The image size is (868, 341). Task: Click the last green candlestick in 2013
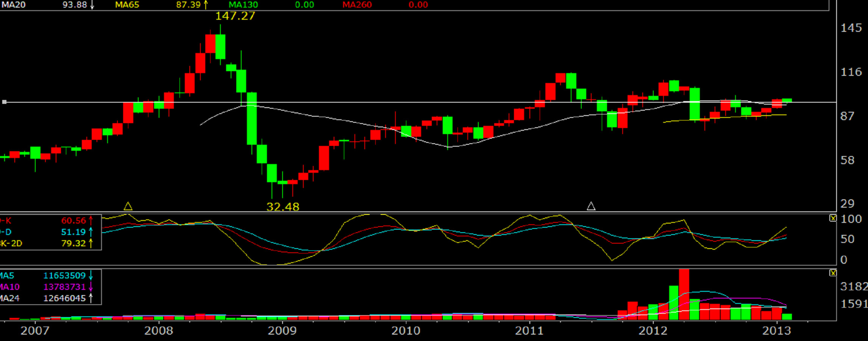click(787, 100)
